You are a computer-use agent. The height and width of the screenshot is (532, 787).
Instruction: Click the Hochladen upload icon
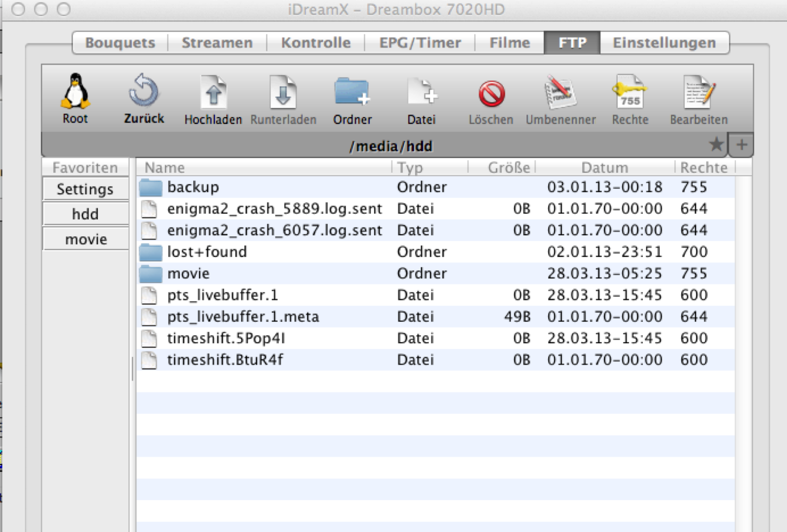tap(213, 92)
